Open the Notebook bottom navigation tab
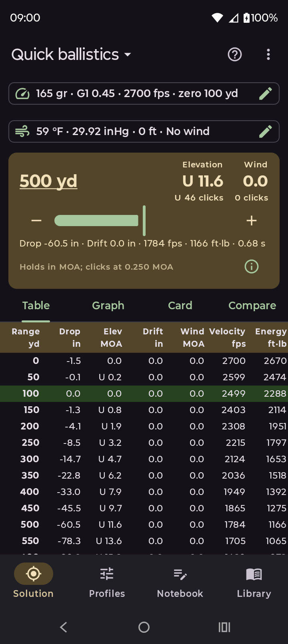 (180, 581)
